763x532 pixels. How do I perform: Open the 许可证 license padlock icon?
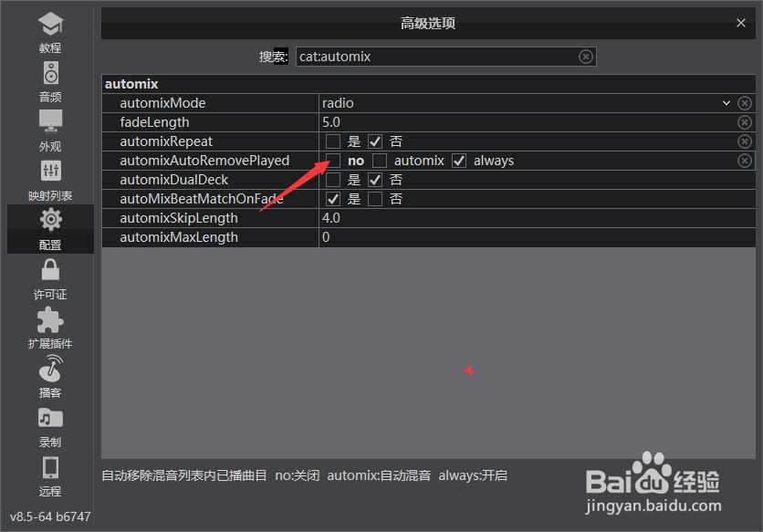click(x=50, y=269)
